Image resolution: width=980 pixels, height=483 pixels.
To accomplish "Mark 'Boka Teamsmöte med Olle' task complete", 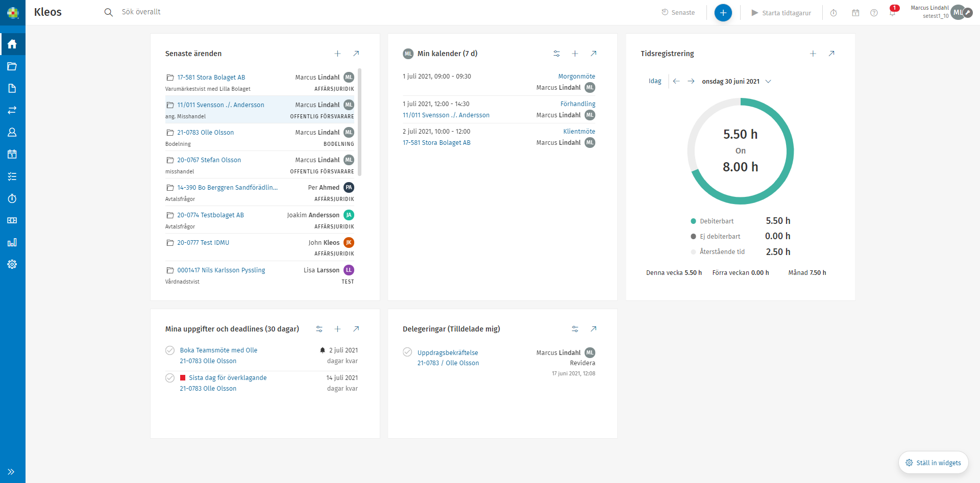I will pyautogui.click(x=170, y=350).
